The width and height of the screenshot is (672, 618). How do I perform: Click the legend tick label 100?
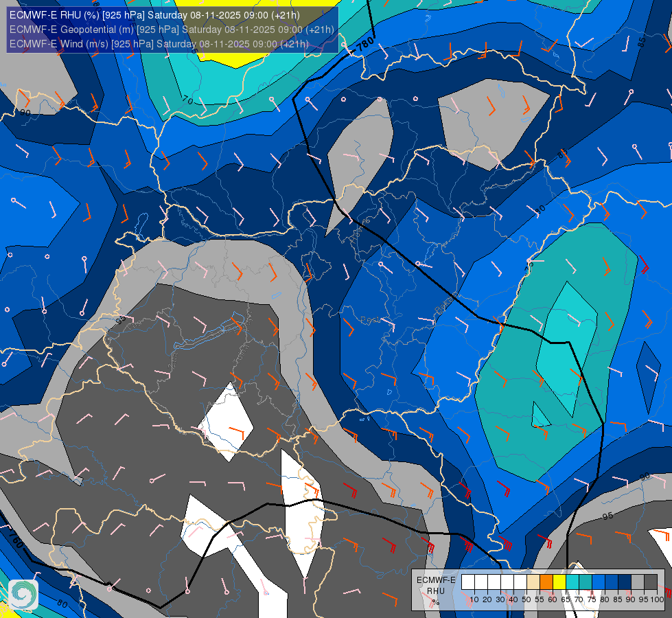(657, 599)
